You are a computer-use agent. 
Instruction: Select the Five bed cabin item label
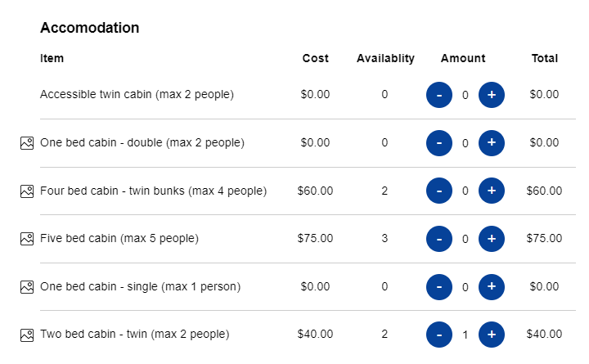119,239
